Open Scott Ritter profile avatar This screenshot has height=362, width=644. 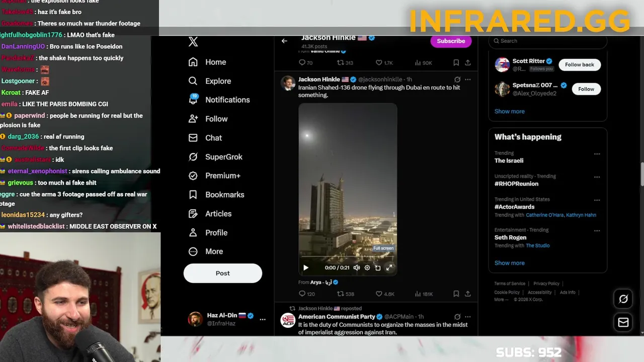coord(502,64)
